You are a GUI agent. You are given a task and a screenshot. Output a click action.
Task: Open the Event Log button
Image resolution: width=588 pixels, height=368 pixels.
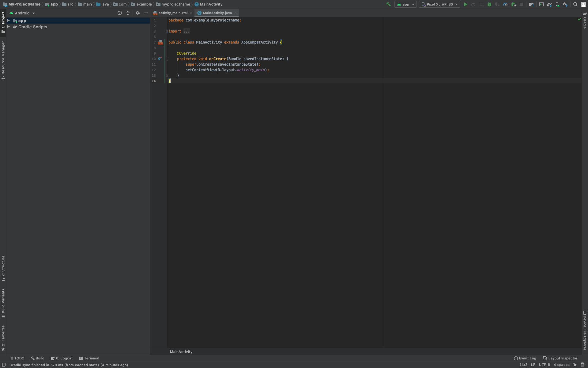(x=525, y=358)
